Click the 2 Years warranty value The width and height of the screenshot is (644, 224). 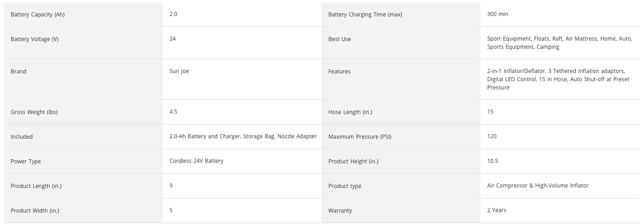[496, 210]
